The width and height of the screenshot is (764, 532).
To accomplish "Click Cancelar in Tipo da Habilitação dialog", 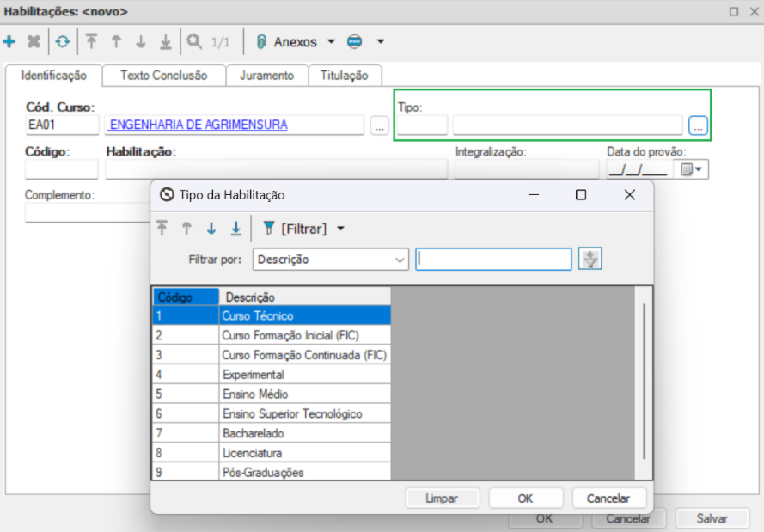I will 609,498.
